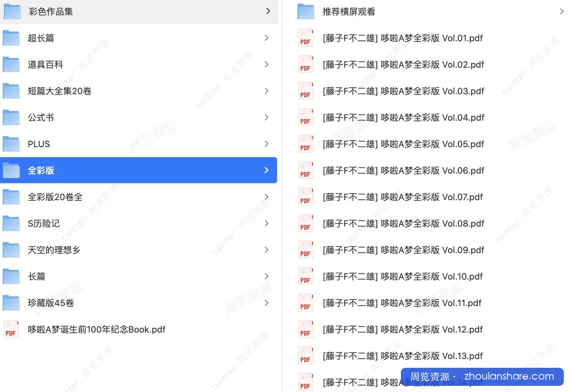Expand the PLUS folder chevron
The height and width of the screenshot is (392, 570).
point(266,144)
